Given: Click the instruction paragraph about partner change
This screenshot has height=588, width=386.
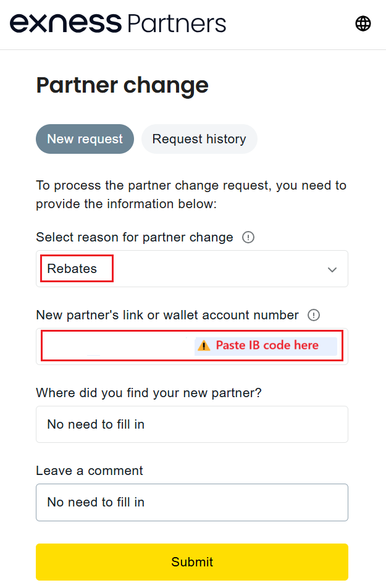Looking at the screenshot, I should click(191, 194).
